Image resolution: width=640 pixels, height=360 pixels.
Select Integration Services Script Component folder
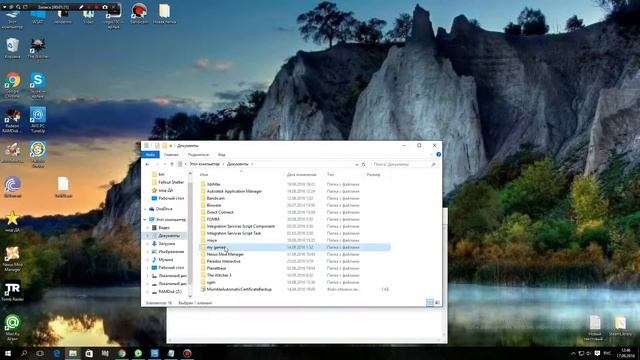pos(240,226)
